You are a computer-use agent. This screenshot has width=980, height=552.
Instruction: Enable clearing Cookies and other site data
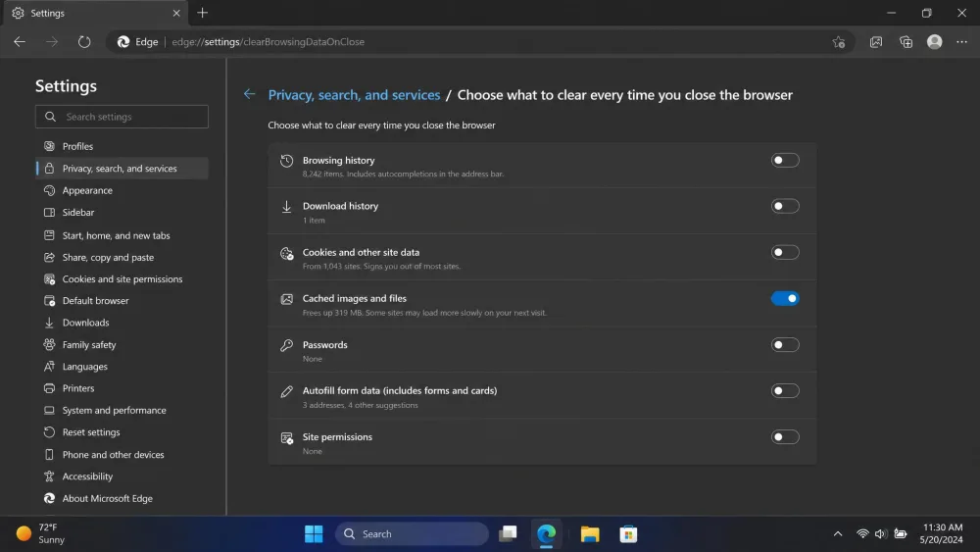[785, 252]
